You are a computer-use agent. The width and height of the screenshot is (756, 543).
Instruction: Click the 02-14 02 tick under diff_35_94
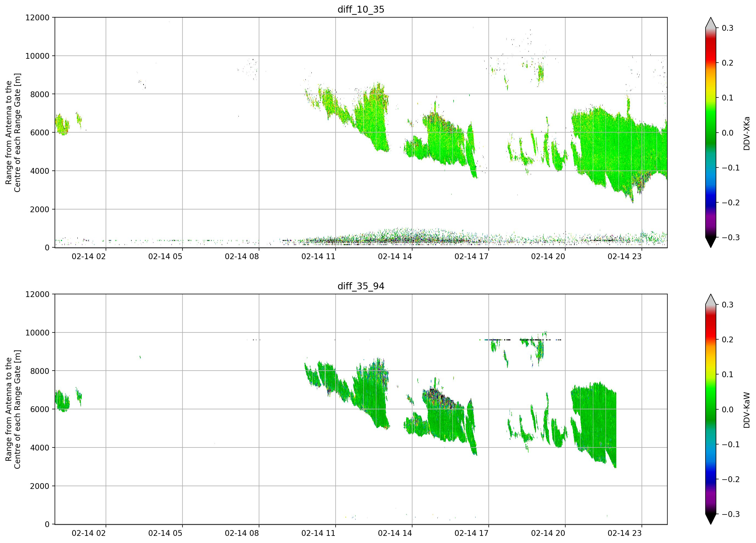(89, 533)
